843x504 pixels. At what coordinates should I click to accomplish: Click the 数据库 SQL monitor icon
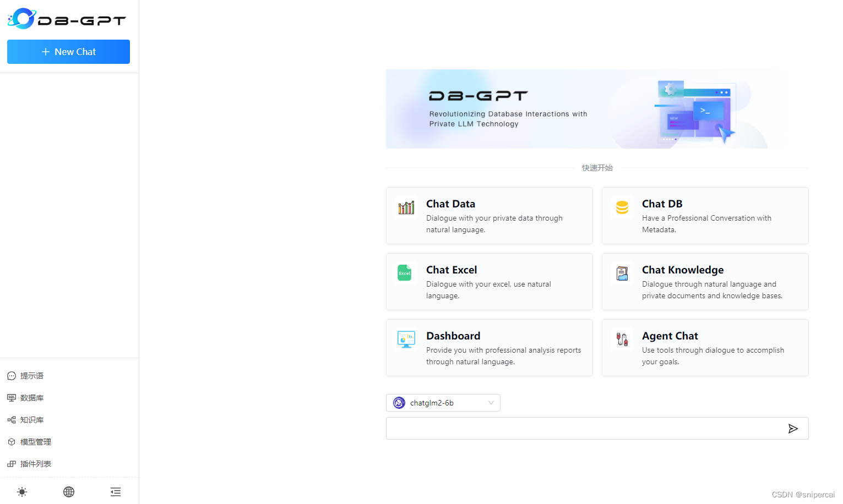(x=12, y=398)
